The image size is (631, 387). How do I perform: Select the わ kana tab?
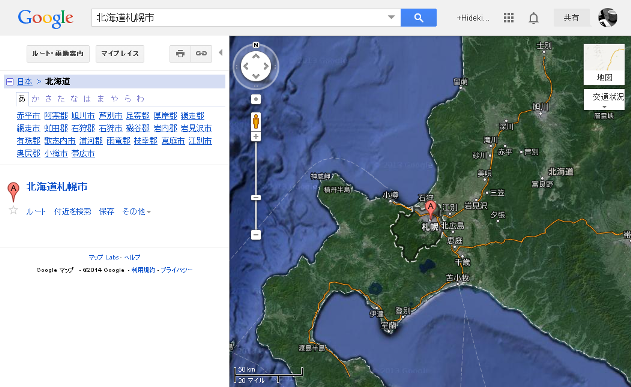point(140,99)
